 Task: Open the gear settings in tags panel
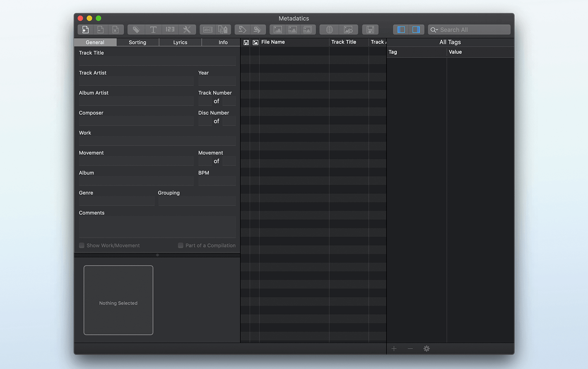[x=427, y=349]
